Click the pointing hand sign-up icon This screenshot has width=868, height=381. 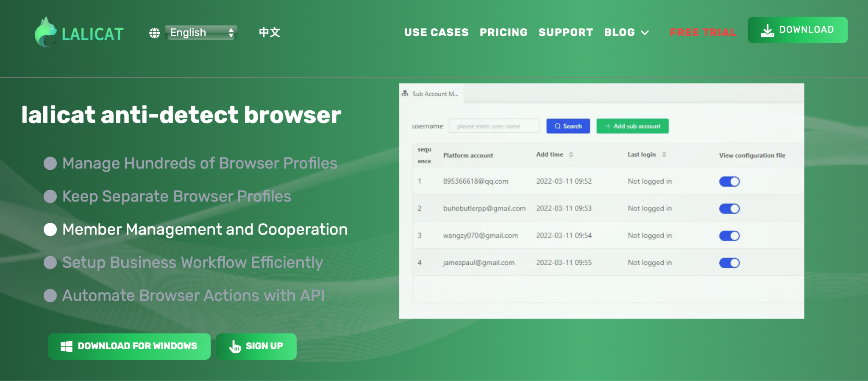(x=235, y=346)
